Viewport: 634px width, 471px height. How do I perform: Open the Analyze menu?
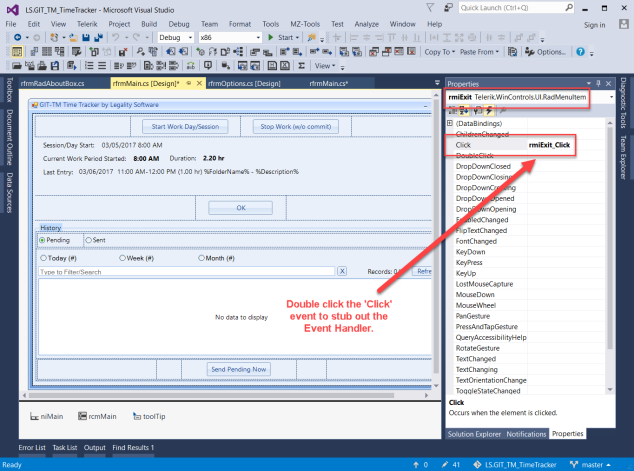tap(366, 24)
